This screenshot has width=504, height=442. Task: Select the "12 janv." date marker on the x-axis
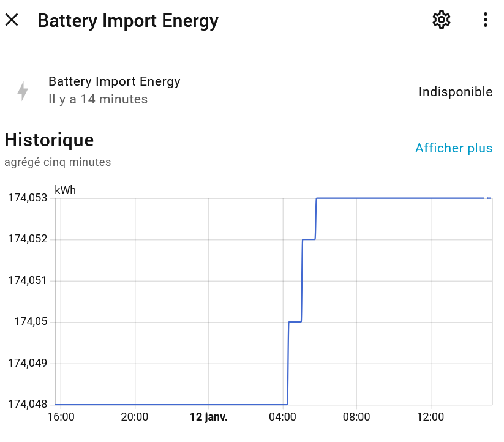coord(208,418)
